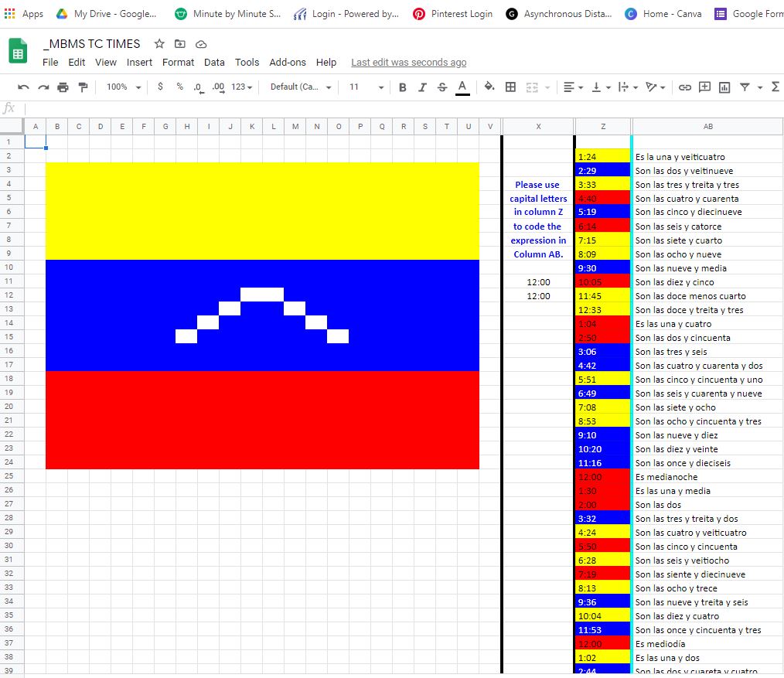
Task: Open the Tools menu
Action: click(247, 63)
